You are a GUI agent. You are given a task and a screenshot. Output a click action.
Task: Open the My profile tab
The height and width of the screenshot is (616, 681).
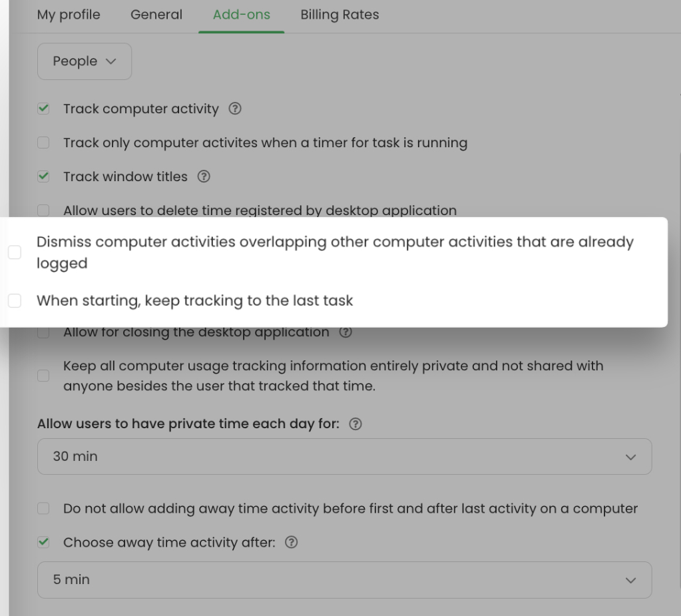click(x=69, y=15)
